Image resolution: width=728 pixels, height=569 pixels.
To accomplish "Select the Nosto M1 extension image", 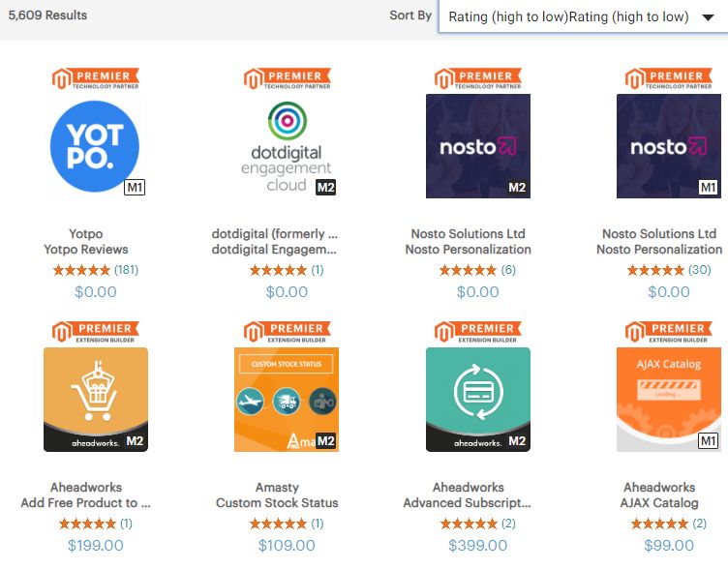I will click(x=668, y=146).
